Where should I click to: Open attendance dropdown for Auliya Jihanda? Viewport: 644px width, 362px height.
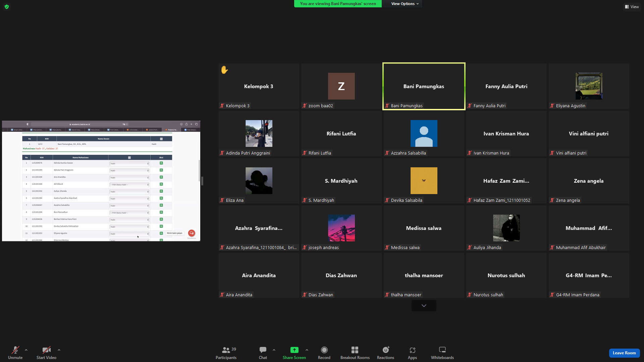(x=129, y=192)
